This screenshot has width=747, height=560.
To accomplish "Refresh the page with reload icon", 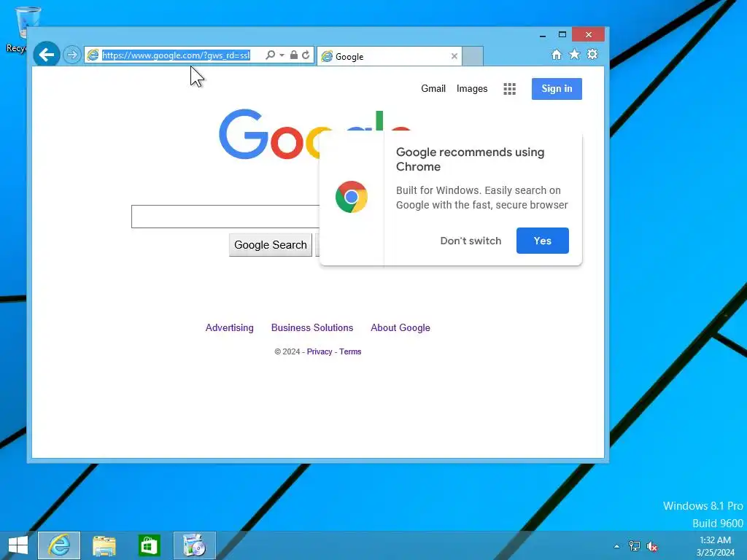I will click(x=306, y=55).
